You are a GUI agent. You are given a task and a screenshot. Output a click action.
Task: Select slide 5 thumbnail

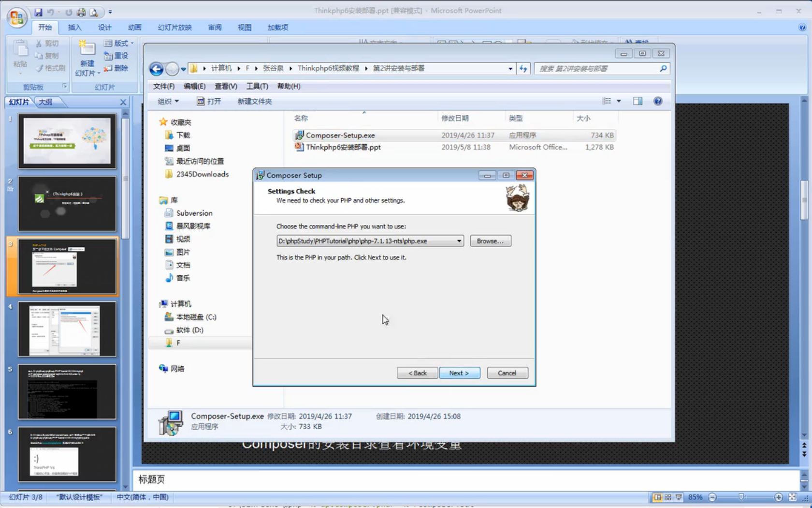point(67,392)
